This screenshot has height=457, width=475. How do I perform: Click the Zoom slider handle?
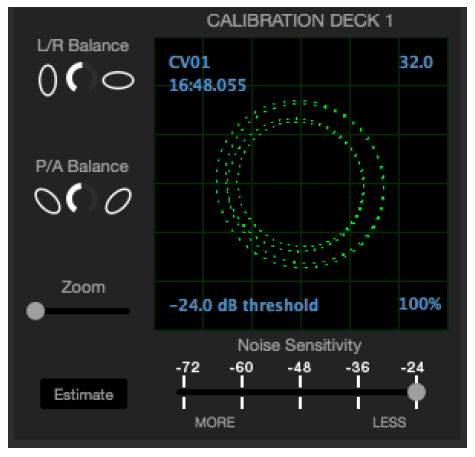coord(35,311)
